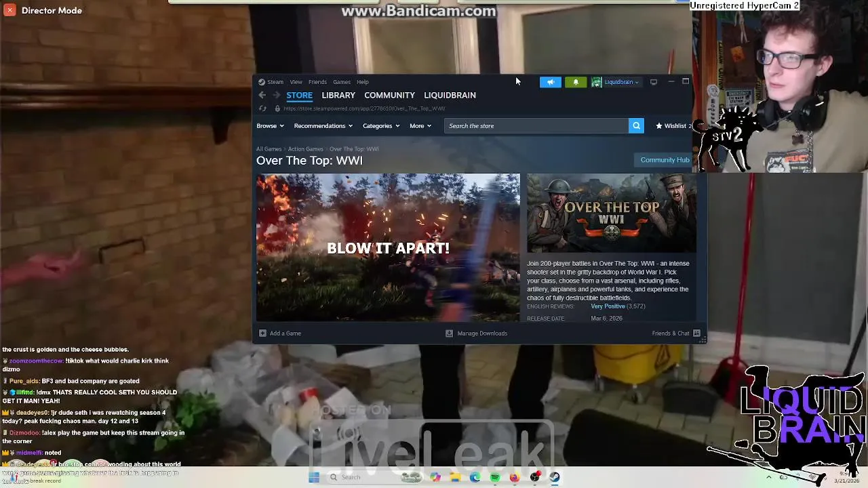Open Firefox from the taskbar
This screenshot has height=488, width=868.
pyautogui.click(x=515, y=477)
